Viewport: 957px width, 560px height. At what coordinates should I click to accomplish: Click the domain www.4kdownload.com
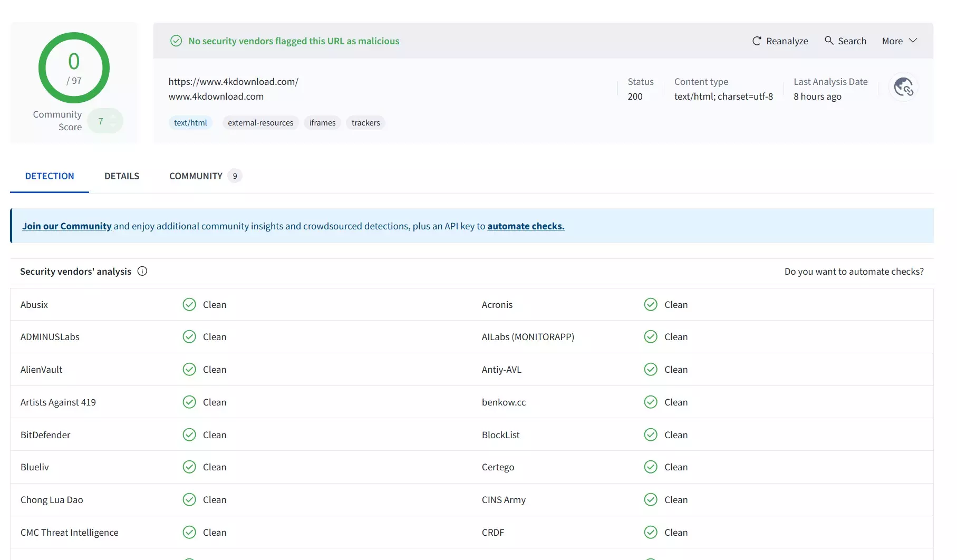tap(216, 96)
